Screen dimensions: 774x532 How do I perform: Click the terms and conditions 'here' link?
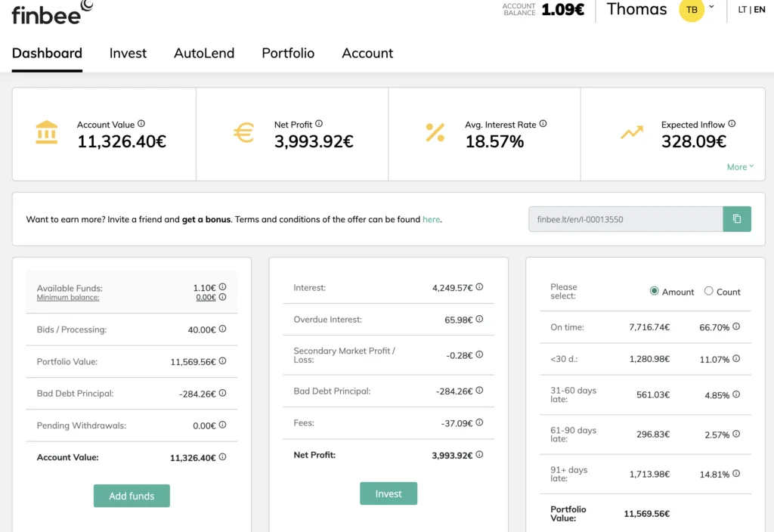point(432,219)
